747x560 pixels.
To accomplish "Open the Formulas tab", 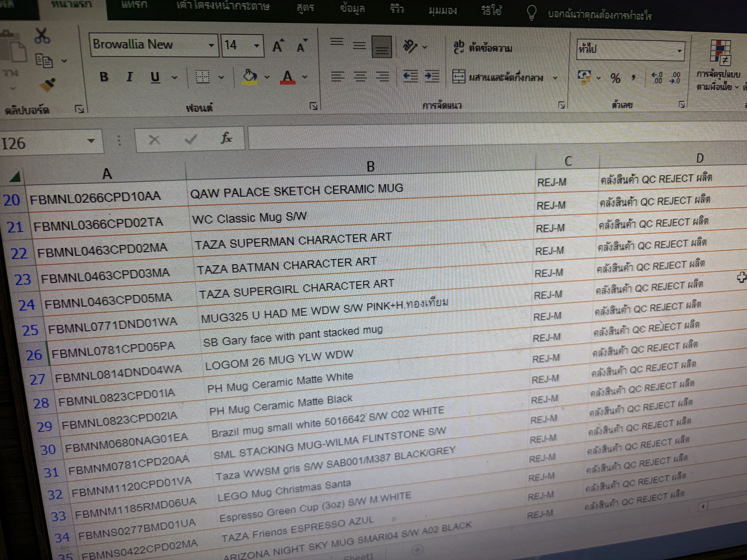I will click(x=305, y=8).
